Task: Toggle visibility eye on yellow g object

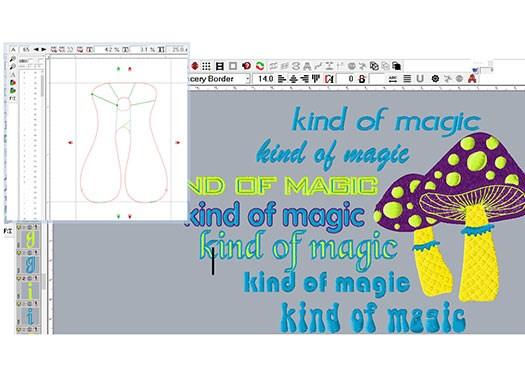Action: 19,227
